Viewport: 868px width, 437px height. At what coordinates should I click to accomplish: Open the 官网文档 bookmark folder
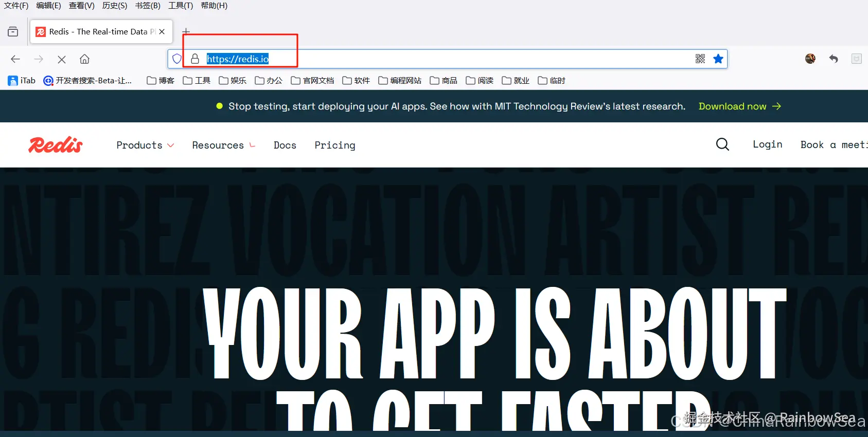tap(312, 81)
